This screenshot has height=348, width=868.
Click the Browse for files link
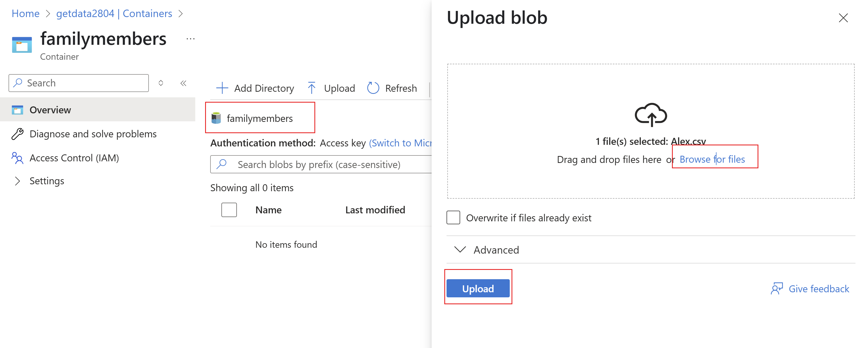tap(712, 159)
